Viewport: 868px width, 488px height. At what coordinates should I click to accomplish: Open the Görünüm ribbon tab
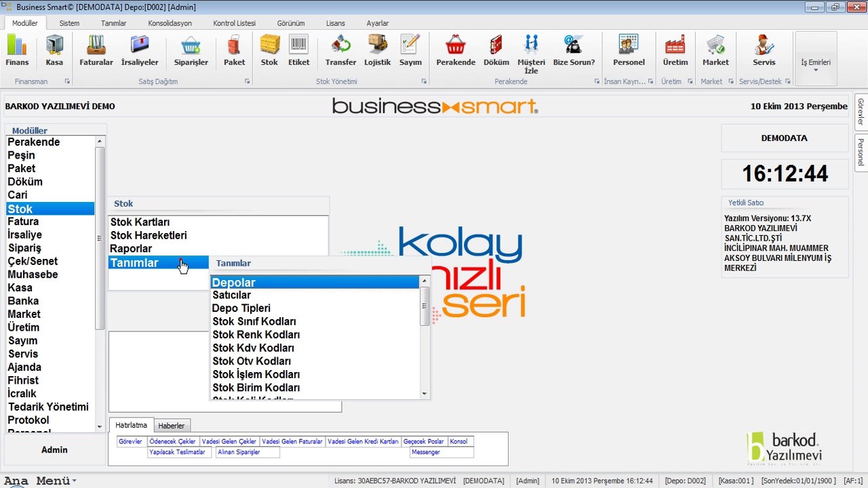291,23
